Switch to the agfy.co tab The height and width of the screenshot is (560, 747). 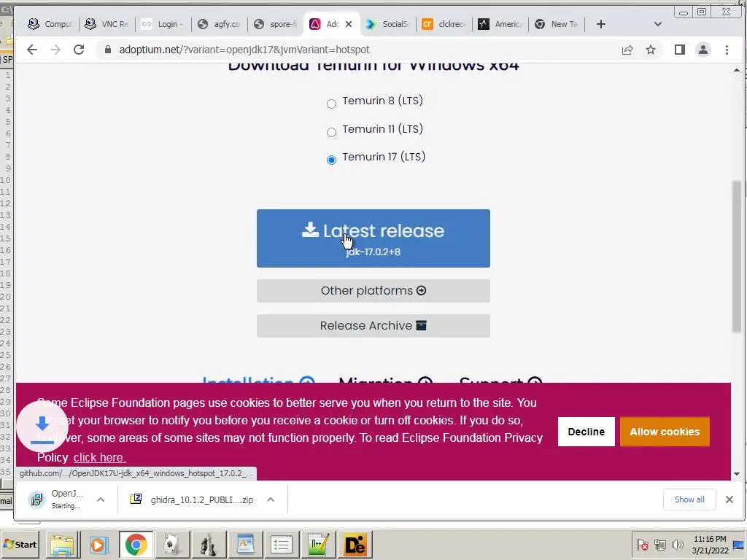click(219, 24)
